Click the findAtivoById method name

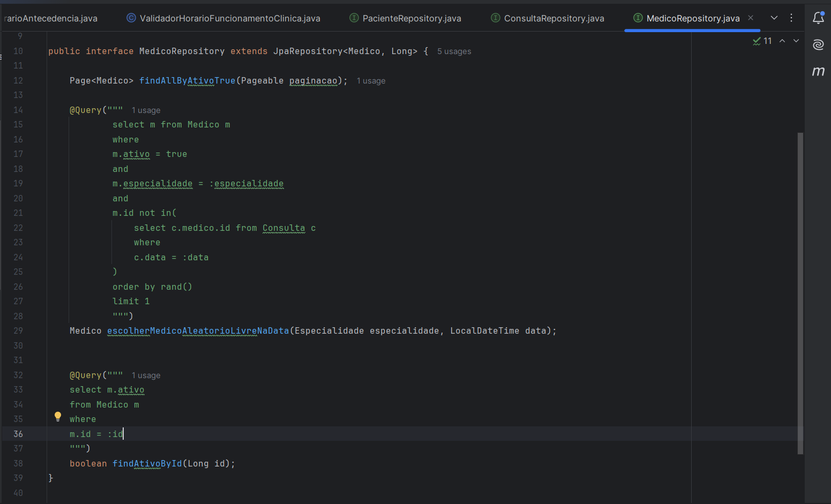pyautogui.click(x=147, y=464)
